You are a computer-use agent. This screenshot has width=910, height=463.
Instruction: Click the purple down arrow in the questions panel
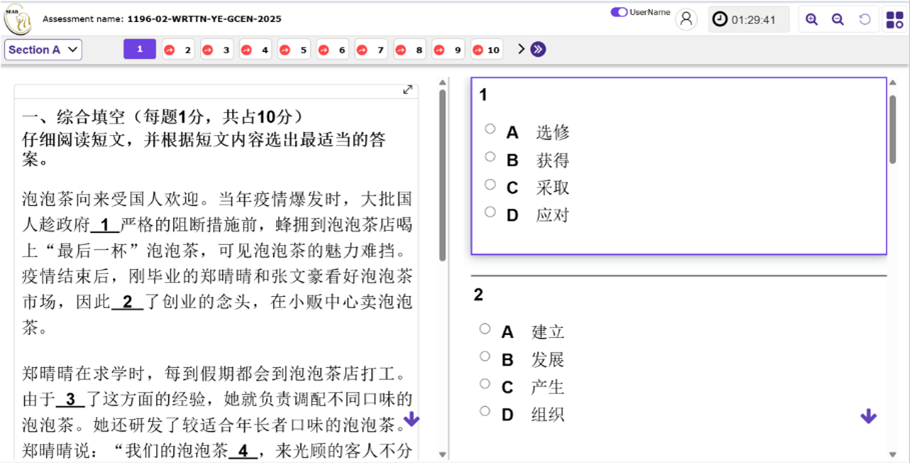pyautogui.click(x=868, y=416)
